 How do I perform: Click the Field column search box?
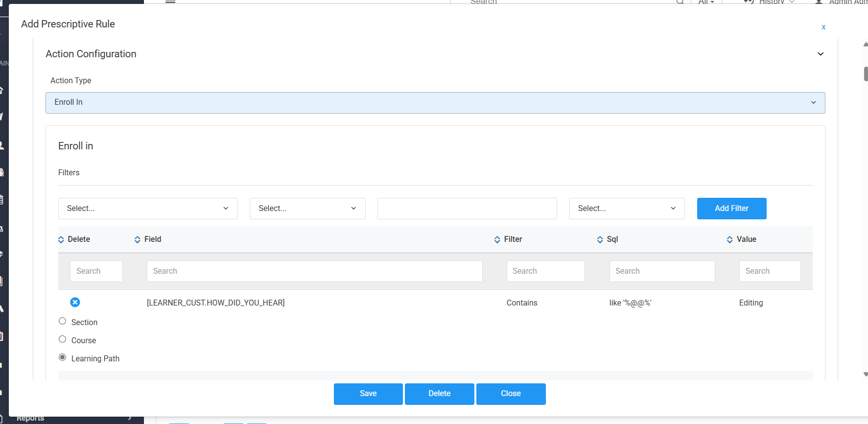tap(314, 271)
